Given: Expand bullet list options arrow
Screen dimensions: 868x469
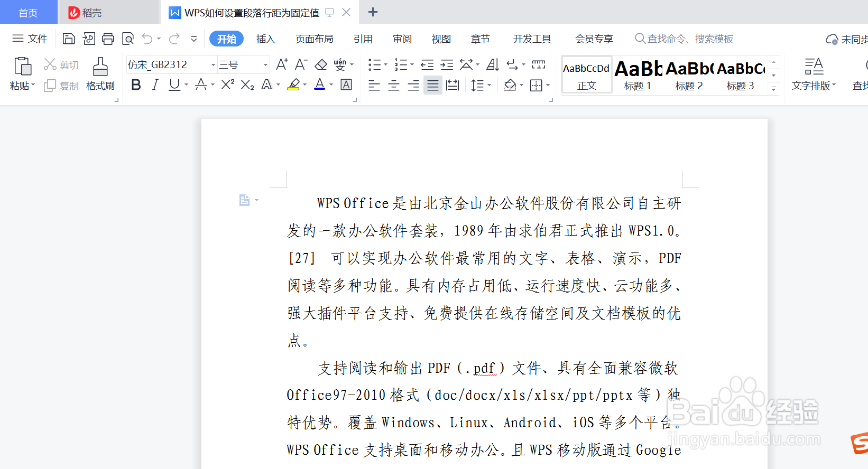Looking at the screenshot, I should tap(385, 65).
